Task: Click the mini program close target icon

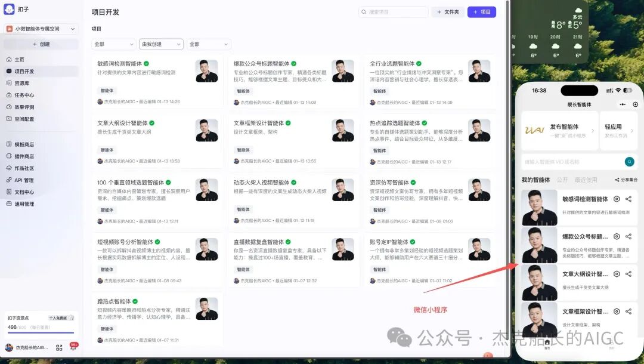Action: (x=636, y=104)
